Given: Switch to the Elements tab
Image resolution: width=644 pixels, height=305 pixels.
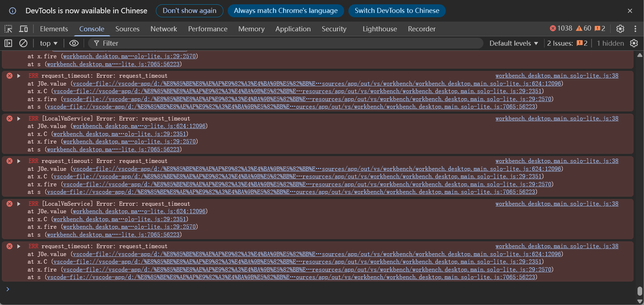Looking at the screenshot, I should [x=54, y=29].
